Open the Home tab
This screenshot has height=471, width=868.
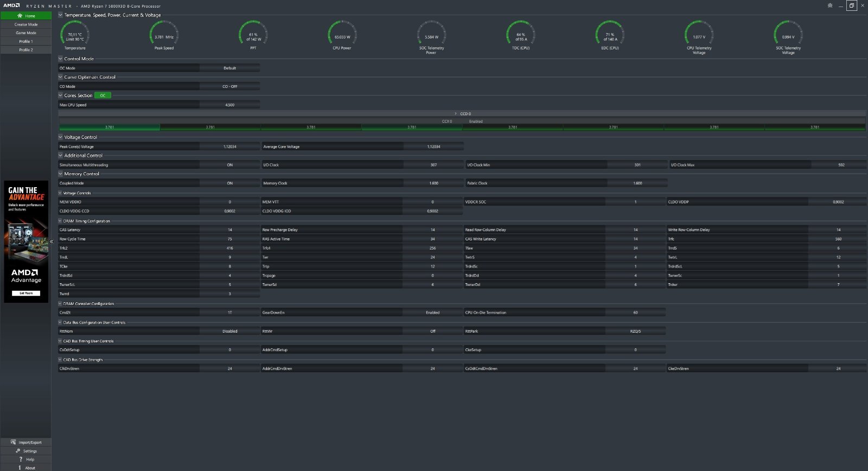pos(26,16)
